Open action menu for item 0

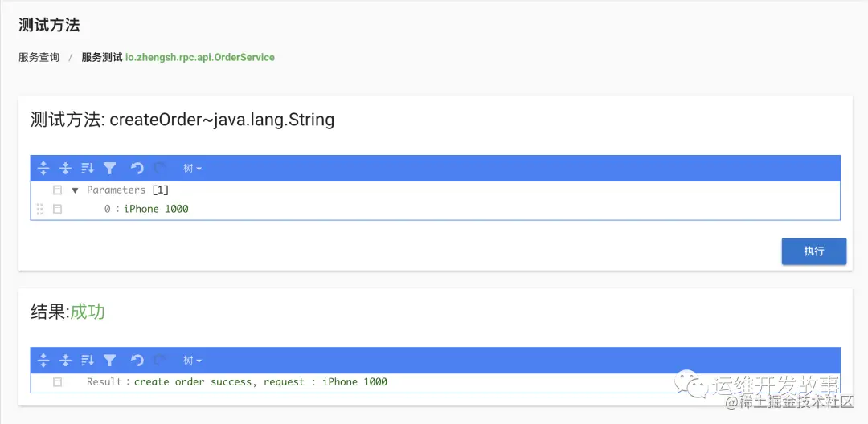click(x=57, y=209)
